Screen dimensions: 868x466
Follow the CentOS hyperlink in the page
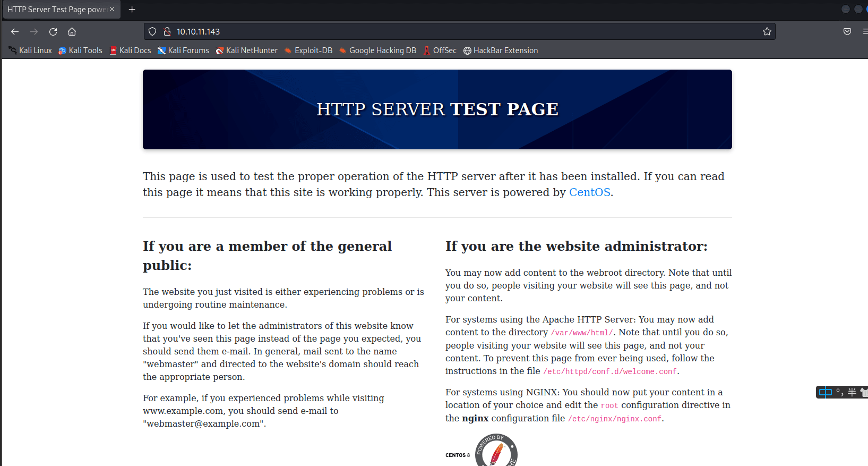(589, 192)
